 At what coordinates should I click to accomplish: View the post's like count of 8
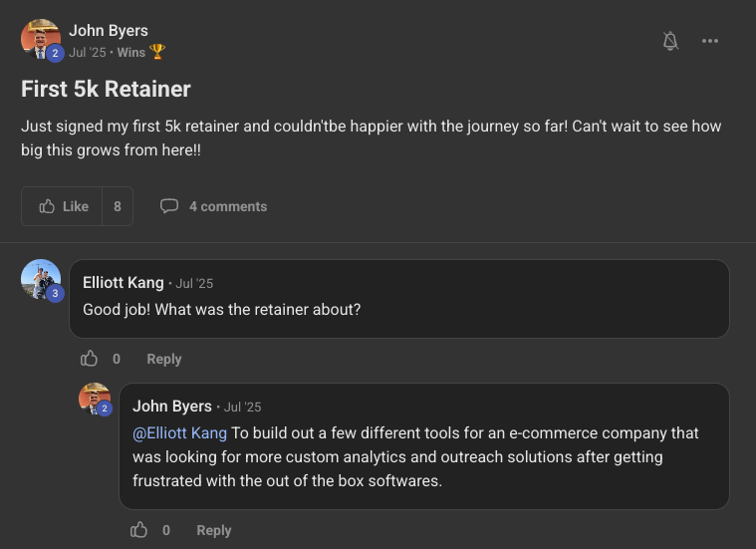click(x=118, y=206)
